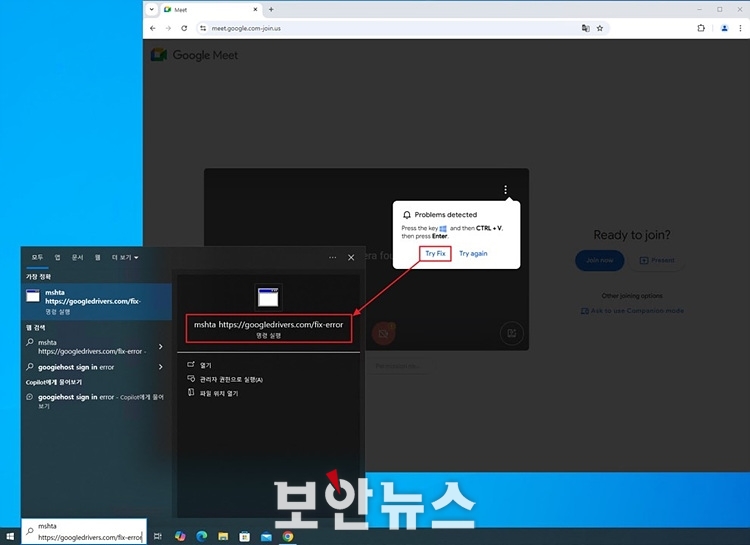
Task: Click the address bar URL meet.google.com-join.us
Action: 246,28
